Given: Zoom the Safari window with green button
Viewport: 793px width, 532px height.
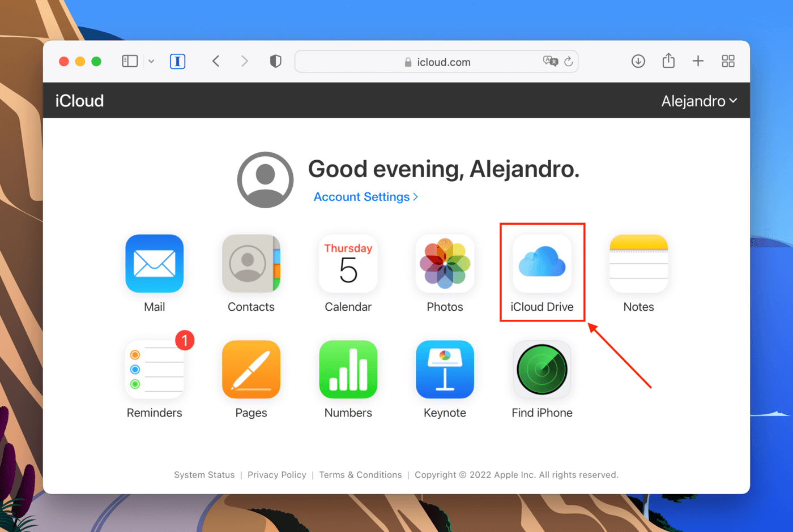Looking at the screenshot, I should point(96,61).
